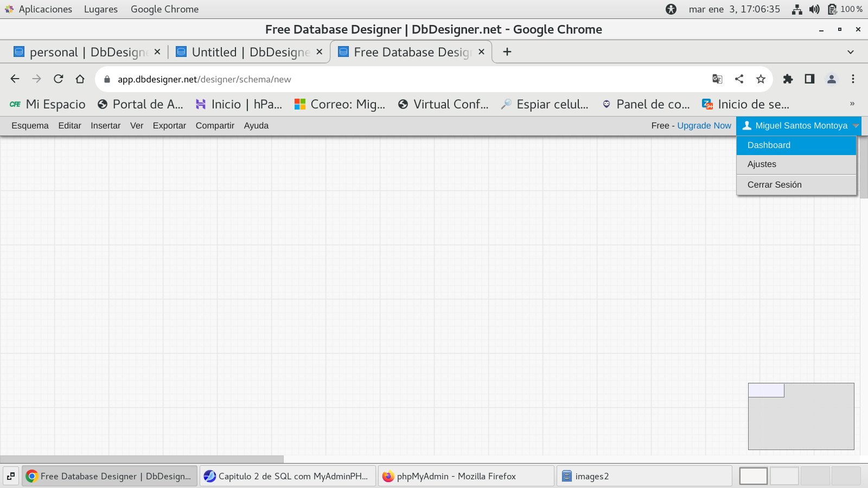
Task: Click the share icon in address bar
Action: tap(739, 79)
